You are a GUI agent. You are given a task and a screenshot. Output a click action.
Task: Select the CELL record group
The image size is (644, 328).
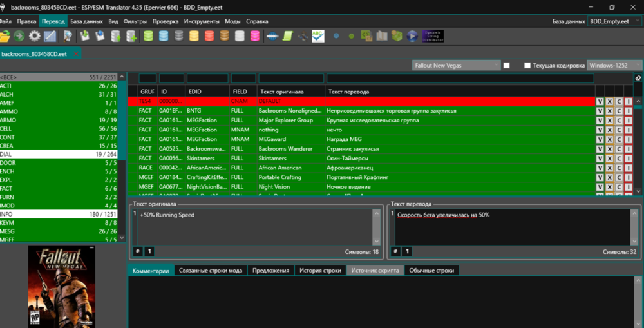click(59, 129)
